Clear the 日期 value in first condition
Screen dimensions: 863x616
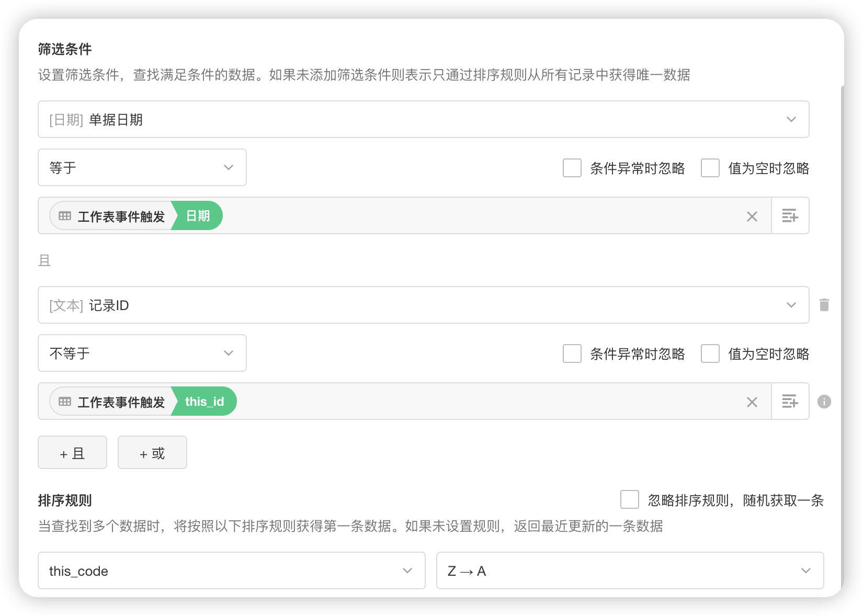click(x=752, y=216)
